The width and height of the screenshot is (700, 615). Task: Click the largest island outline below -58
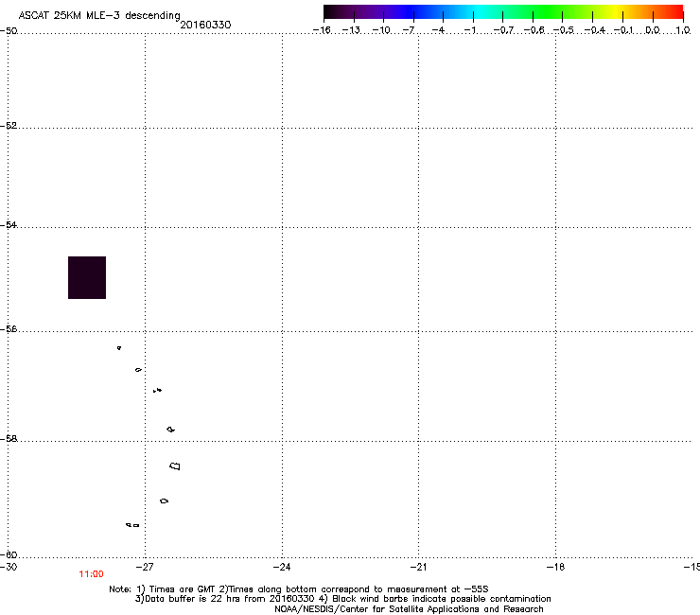[175, 466]
